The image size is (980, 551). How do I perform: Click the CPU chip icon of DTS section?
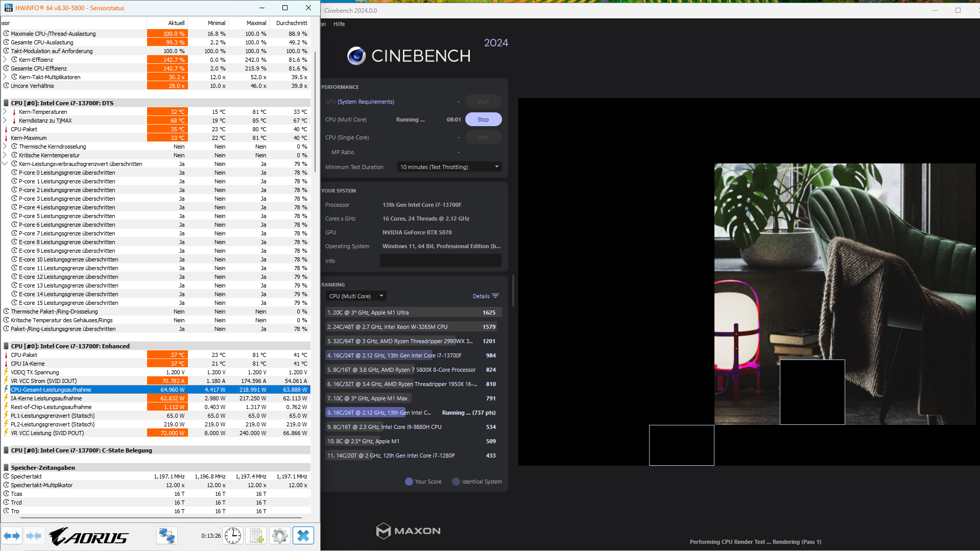[x=6, y=103]
